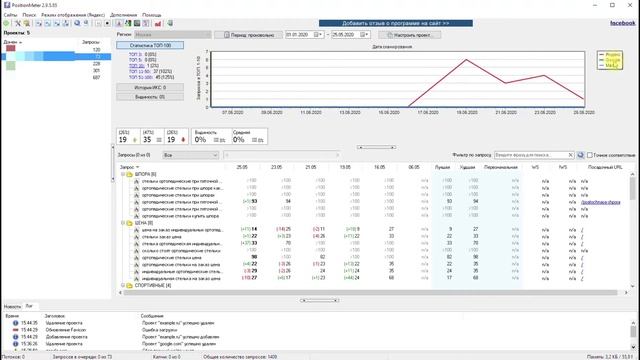This screenshot has width=640, height=360.
Task: Collapse the ШПОРА group
Action: 123,174
